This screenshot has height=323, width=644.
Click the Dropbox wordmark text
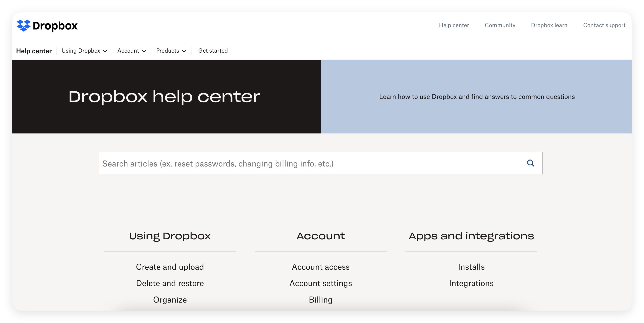tap(55, 26)
